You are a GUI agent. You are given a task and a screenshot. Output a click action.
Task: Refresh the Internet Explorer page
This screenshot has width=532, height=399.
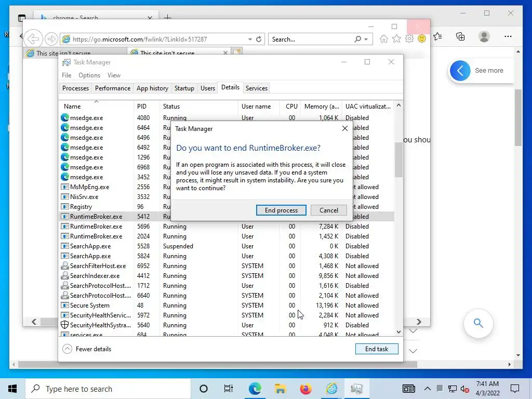(259, 39)
